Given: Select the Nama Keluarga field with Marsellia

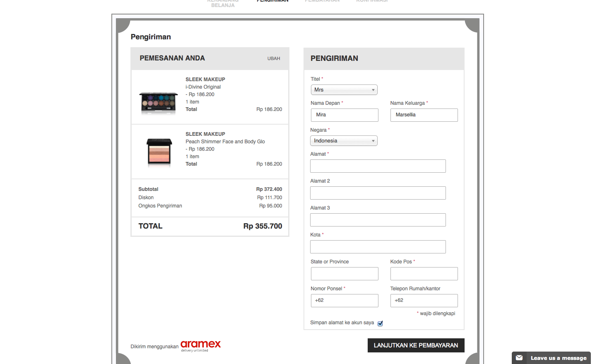Looking at the screenshot, I should pos(424,115).
